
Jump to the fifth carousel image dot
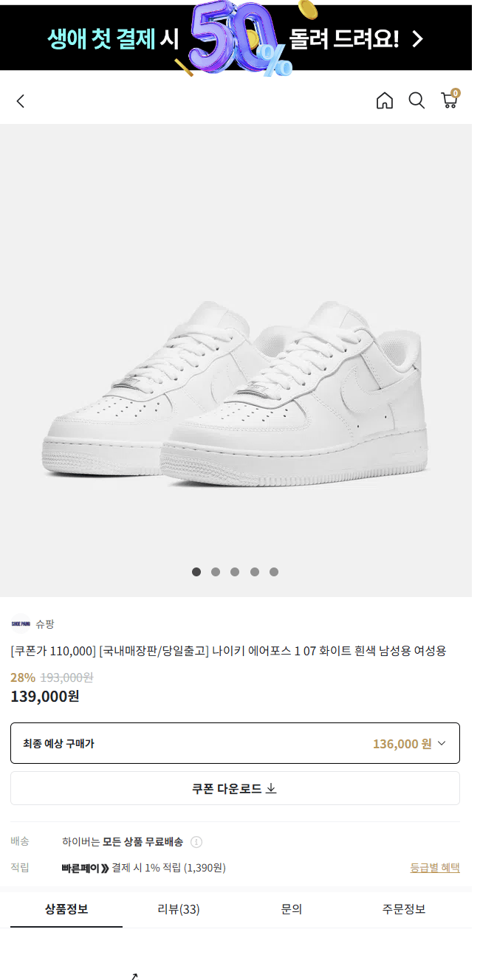tap(274, 572)
